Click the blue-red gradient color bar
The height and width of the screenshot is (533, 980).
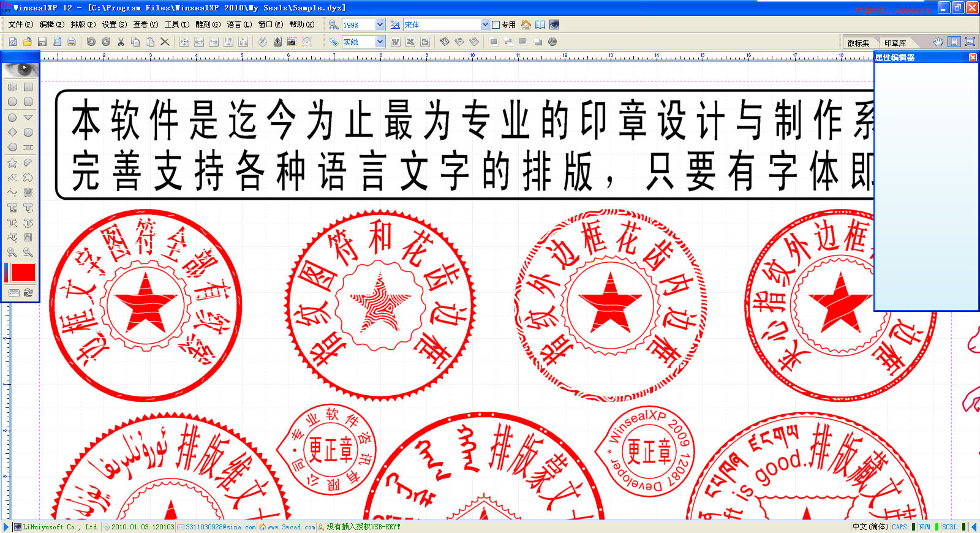click(x=7, y=273)
